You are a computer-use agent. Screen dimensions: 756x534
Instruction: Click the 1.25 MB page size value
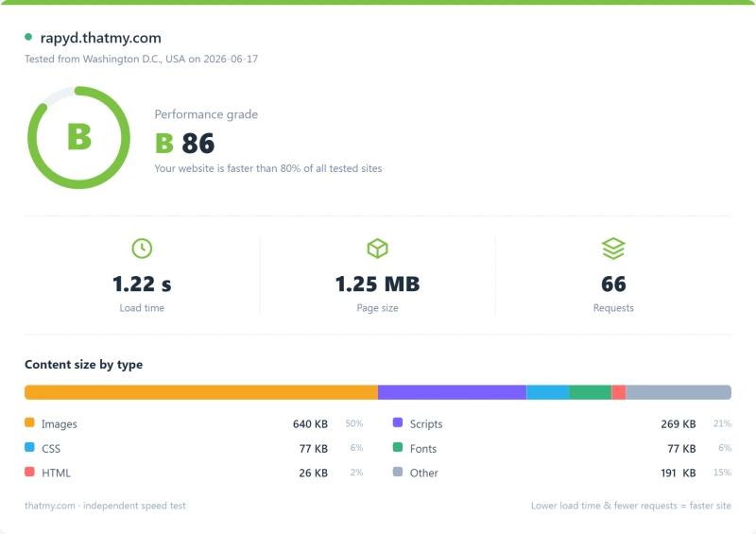coord(377,284)
